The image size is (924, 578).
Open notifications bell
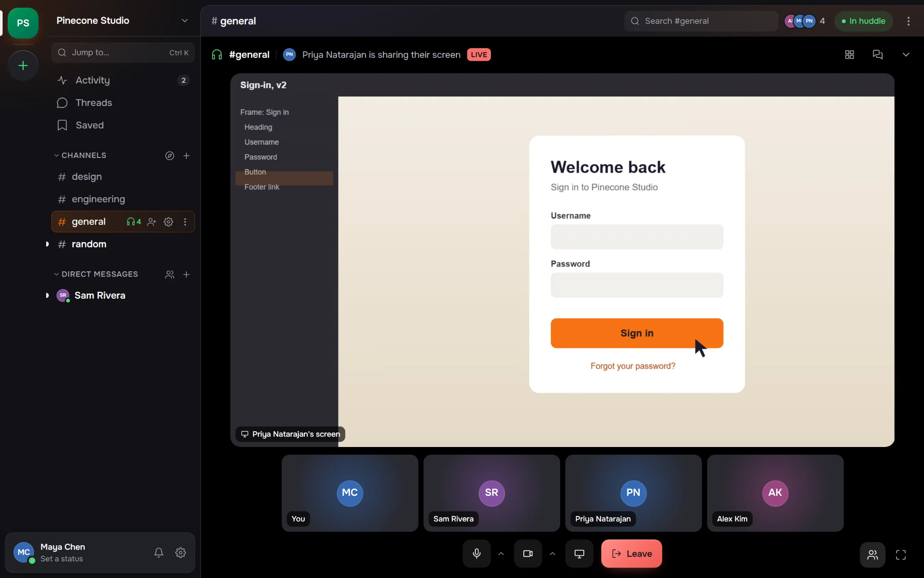[159, 553]
